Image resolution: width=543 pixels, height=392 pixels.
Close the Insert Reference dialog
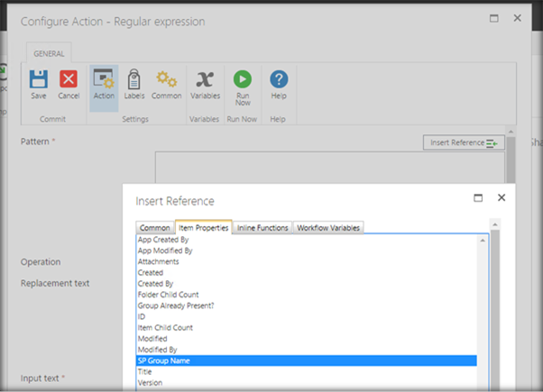coord(502,197)
